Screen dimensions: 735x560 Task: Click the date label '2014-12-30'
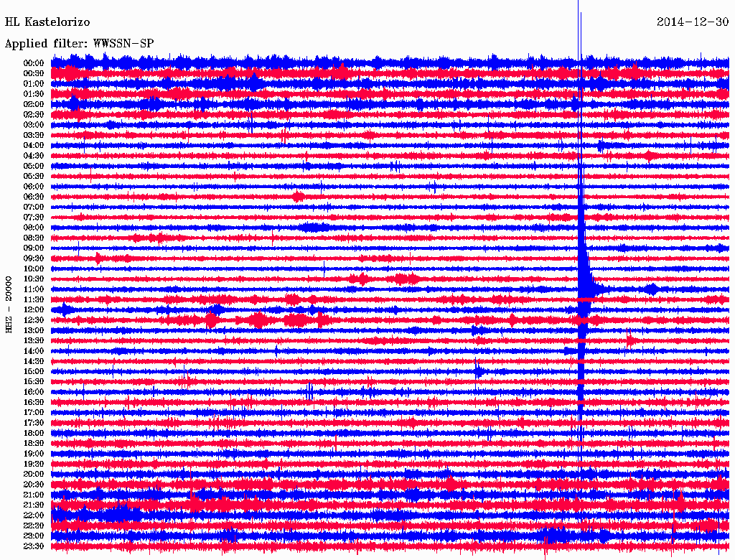(693, 22)
